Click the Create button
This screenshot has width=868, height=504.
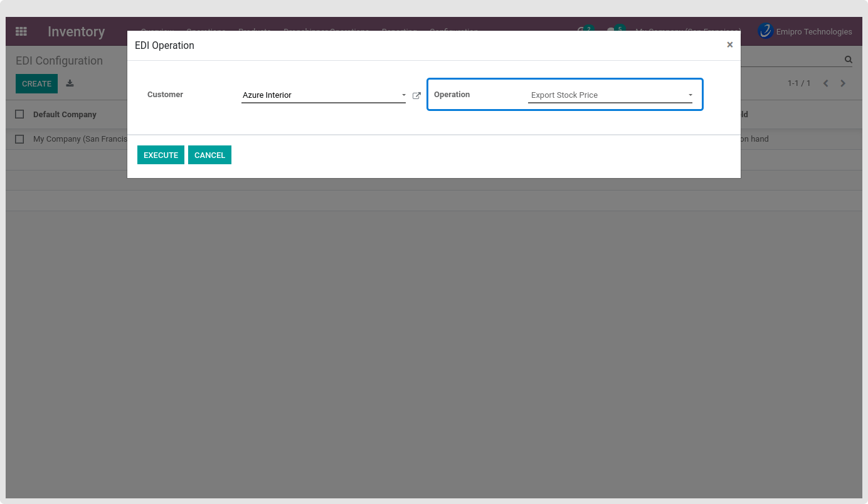point(36,83)
